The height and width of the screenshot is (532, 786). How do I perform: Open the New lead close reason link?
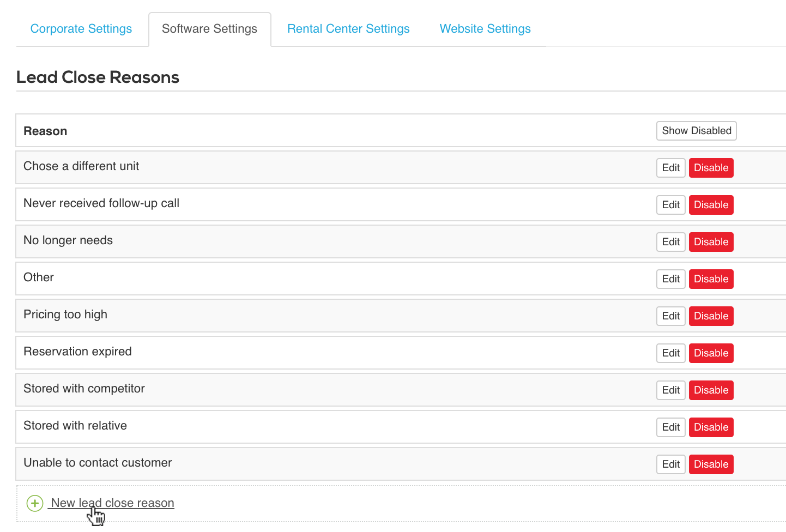(x=111, y=503)
